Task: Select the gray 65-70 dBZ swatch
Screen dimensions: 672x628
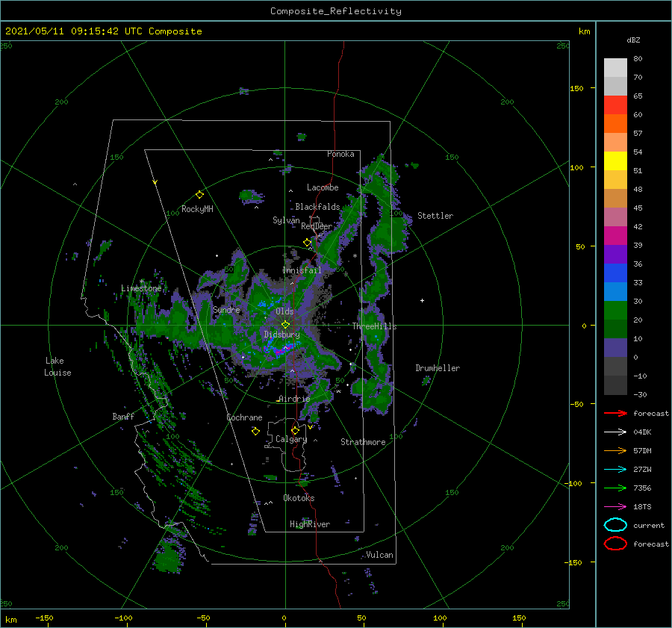Action: click(615, 86)
